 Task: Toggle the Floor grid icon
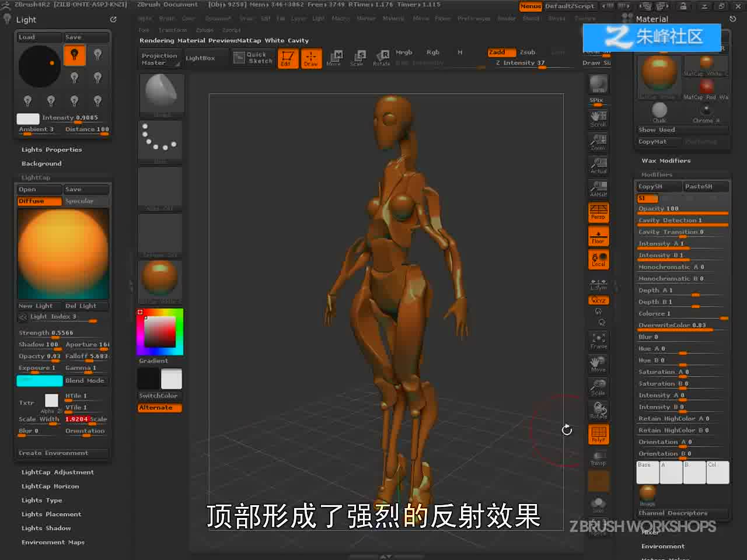click(x=598, y=236)
